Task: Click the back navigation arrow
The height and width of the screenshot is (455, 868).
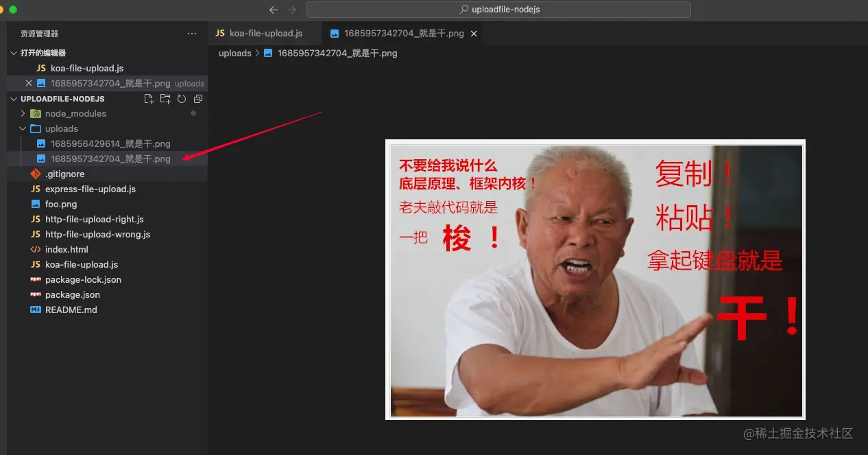Action: click(273, 9)
